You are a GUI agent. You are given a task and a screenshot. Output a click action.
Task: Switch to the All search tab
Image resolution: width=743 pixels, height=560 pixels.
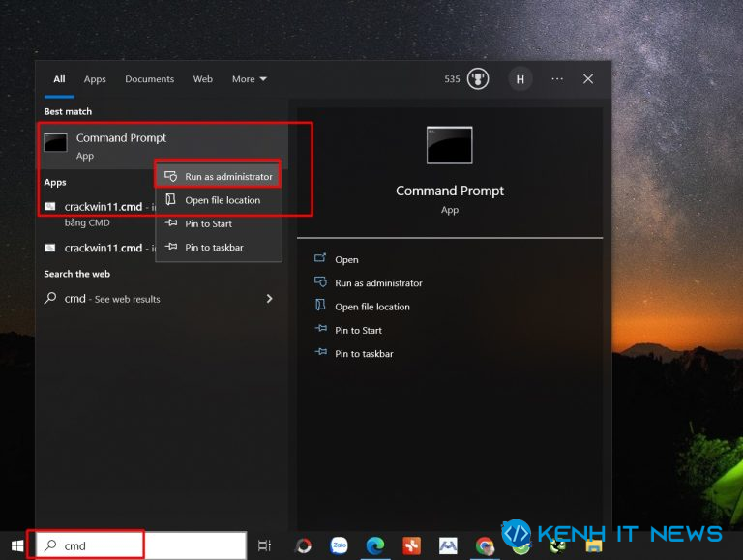pos(59,79)
